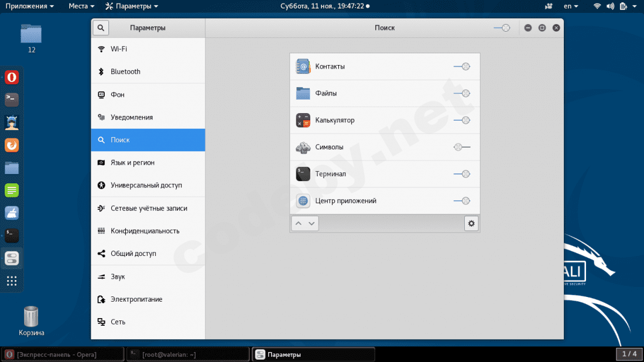Click the 1/4 workspace switcher
Image resolution: width=644 pixels, height=362 pixels.
[x=629, y=354]
